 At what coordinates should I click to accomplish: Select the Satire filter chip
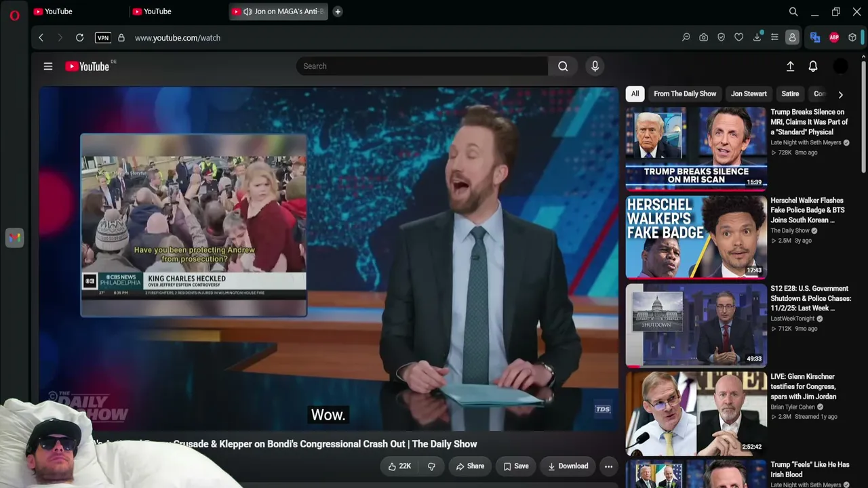(x=790, y=94)
